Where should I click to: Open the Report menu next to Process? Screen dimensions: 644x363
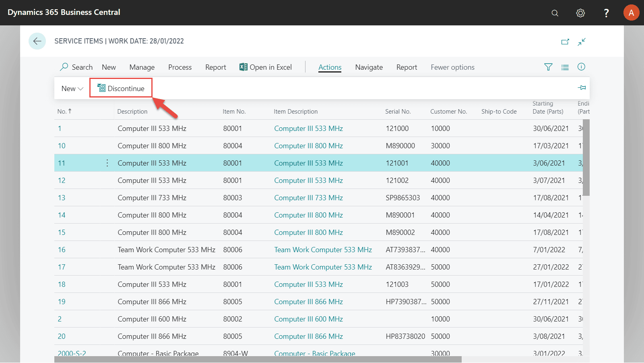tap(216, 67)
